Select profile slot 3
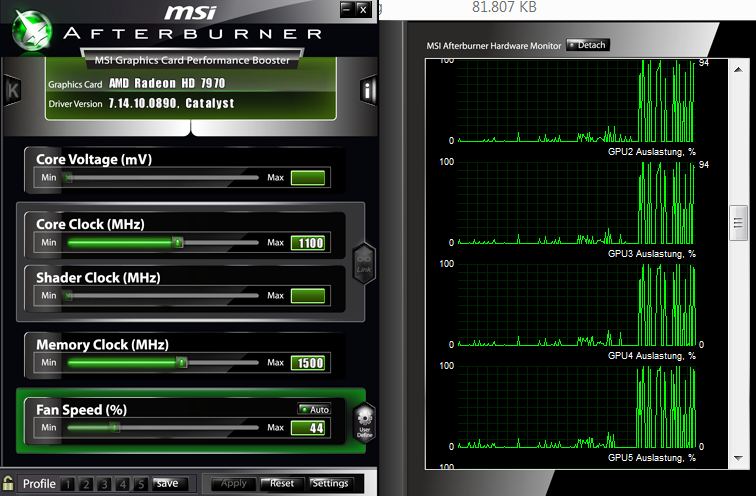The width and height of the screenshot is (756, 496). pos(104,484)
